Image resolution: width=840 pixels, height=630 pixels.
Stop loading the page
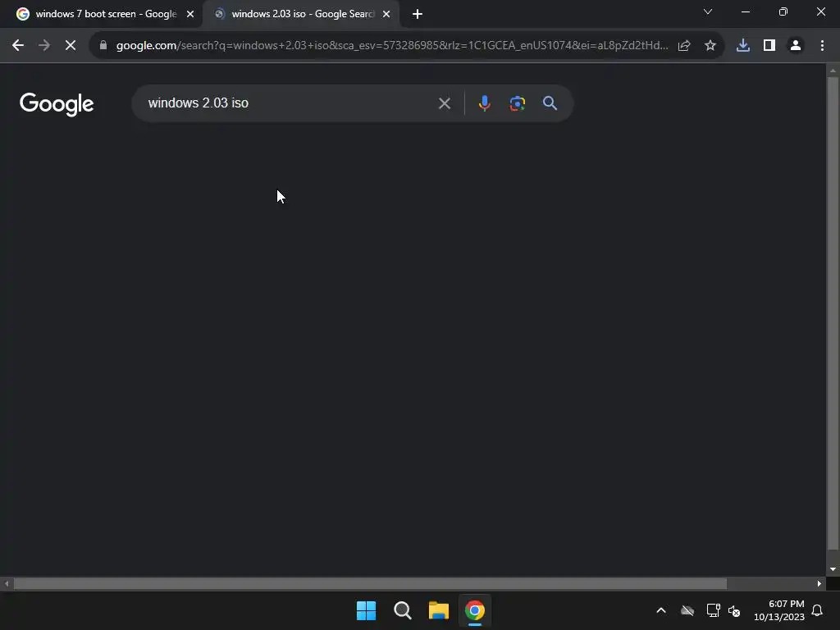tap(71, 46)
